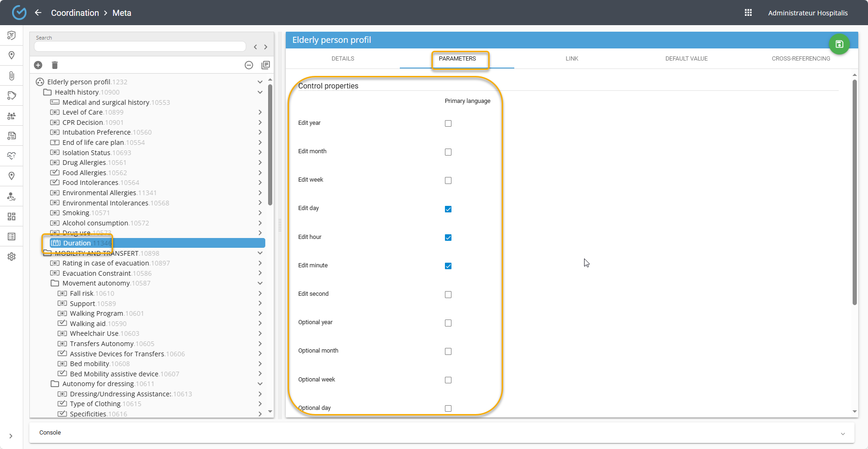Click the paperclip icon in left sidebar

12,75
